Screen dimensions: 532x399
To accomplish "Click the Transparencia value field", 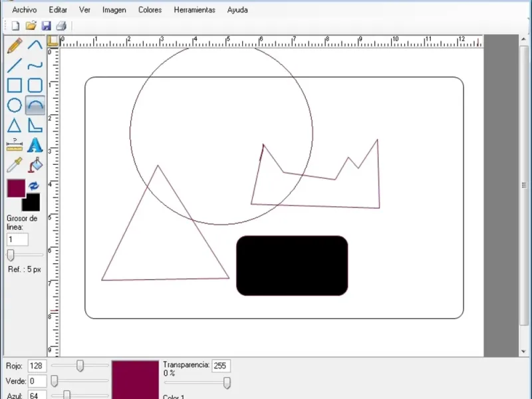I will pos(221,366).
